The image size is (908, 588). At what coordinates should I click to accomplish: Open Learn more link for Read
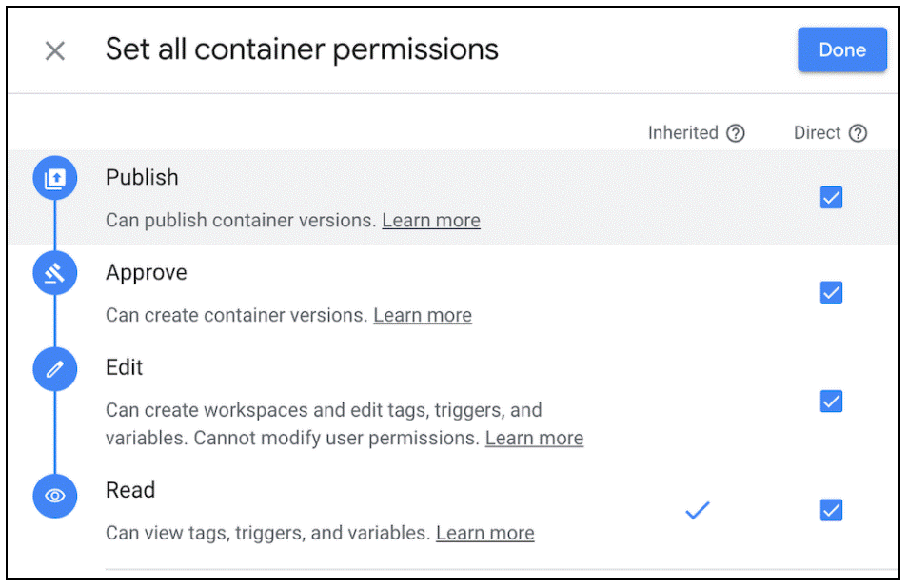[484, 533]
